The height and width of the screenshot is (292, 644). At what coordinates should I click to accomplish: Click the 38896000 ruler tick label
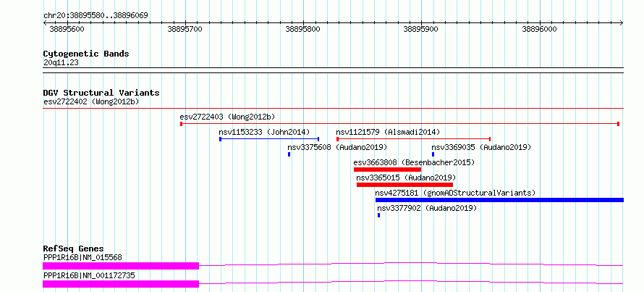[539, 29]
